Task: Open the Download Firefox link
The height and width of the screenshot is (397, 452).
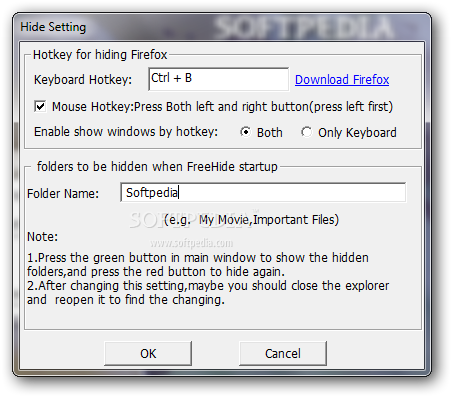Action: (x=342, y=80)
